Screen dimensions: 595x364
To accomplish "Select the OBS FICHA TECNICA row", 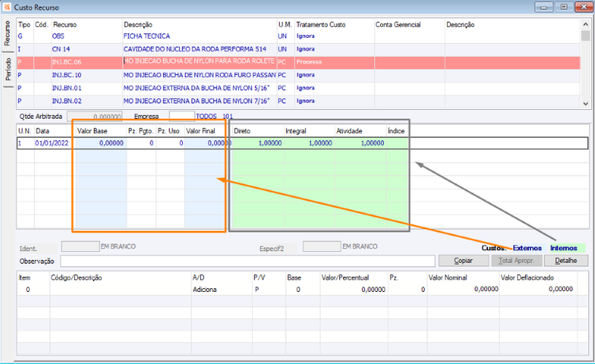I will [299, 36].
